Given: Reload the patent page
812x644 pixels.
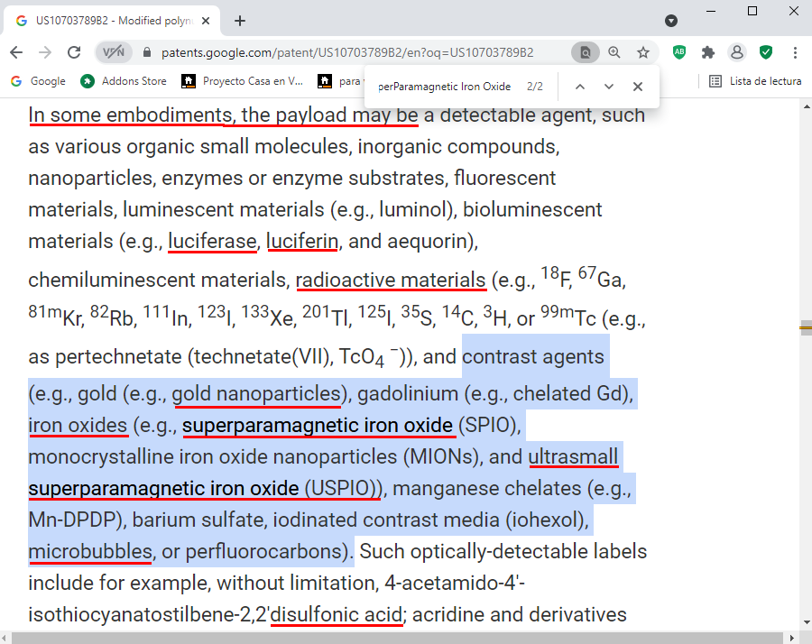Looking at the screenshot, I should (x=74, y=52).
